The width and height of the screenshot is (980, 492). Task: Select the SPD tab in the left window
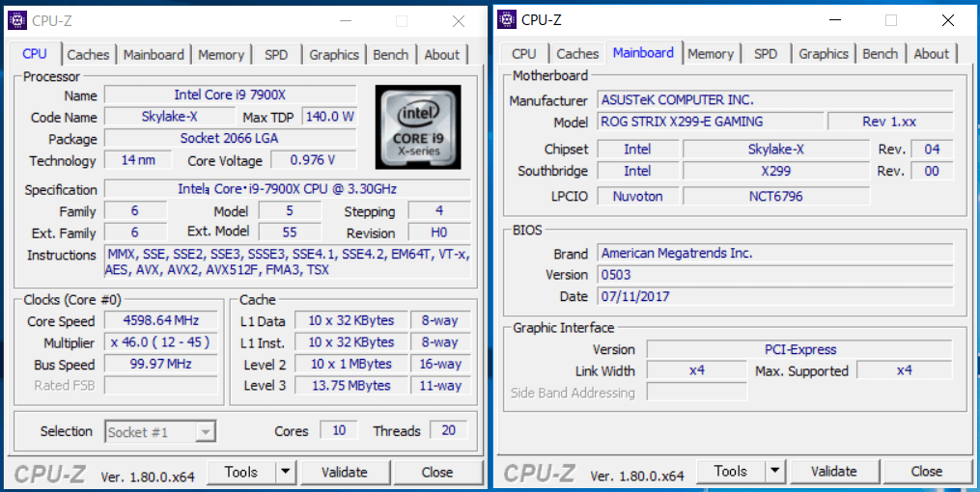tap(275, 54)
